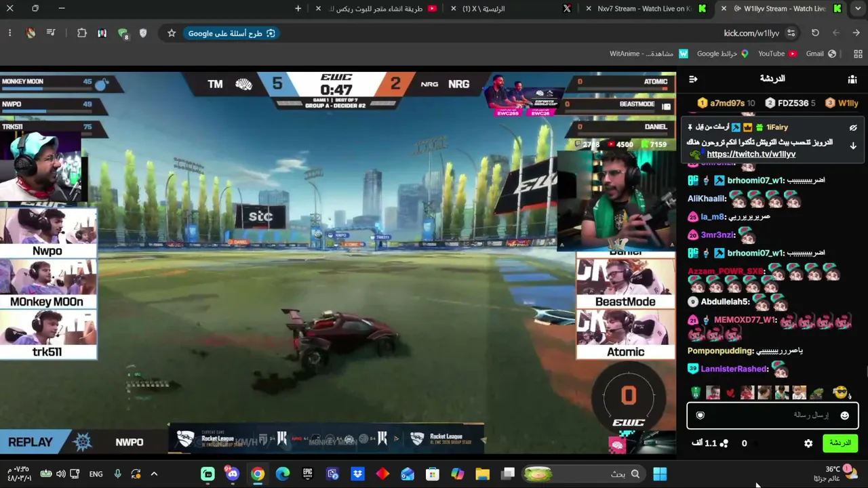The image size is (868, 488).
Task: Click the Ask Google about this page chip
Action: 231,33
